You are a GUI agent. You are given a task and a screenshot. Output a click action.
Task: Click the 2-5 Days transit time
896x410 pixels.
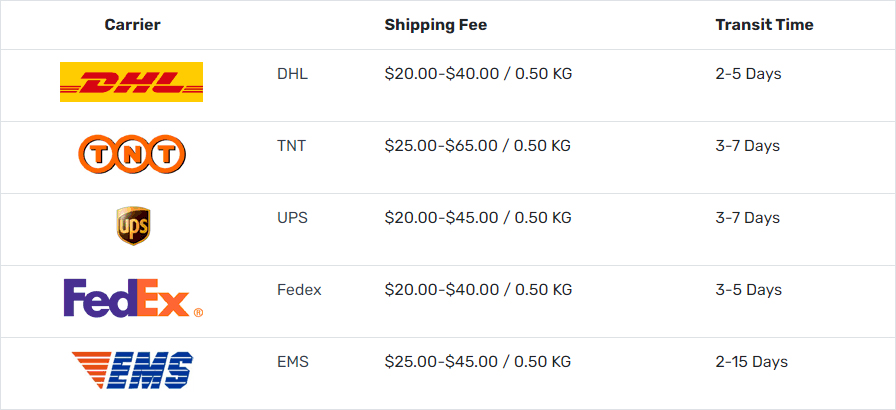point(748,74)
